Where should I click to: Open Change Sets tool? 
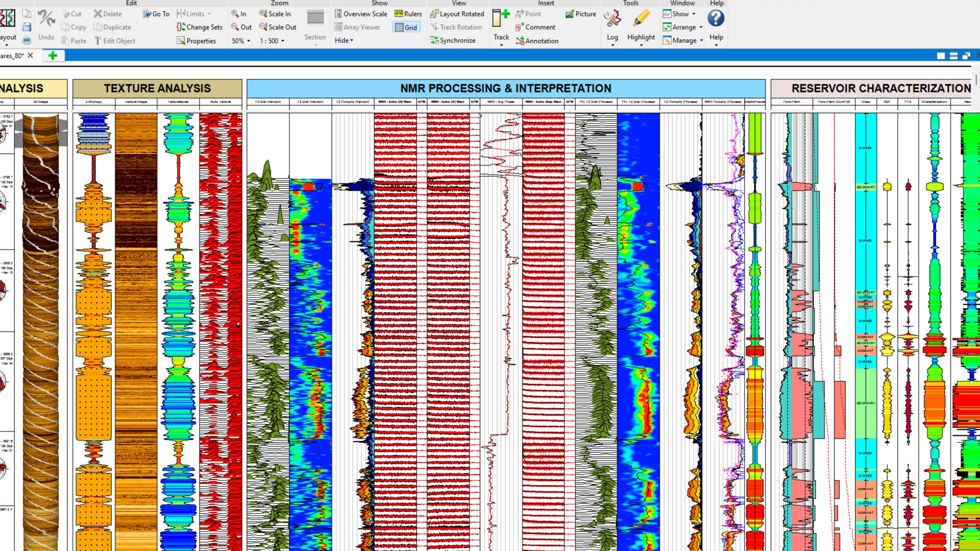200,27
